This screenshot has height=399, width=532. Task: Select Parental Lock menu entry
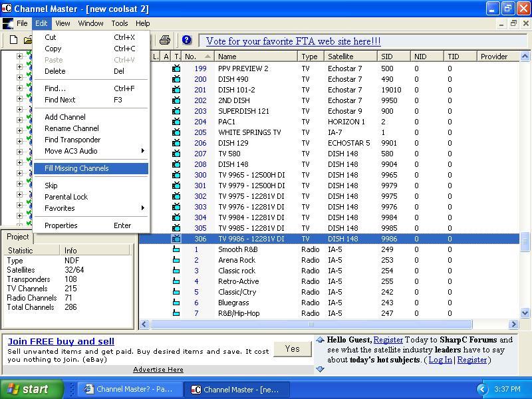pos(91,197)
